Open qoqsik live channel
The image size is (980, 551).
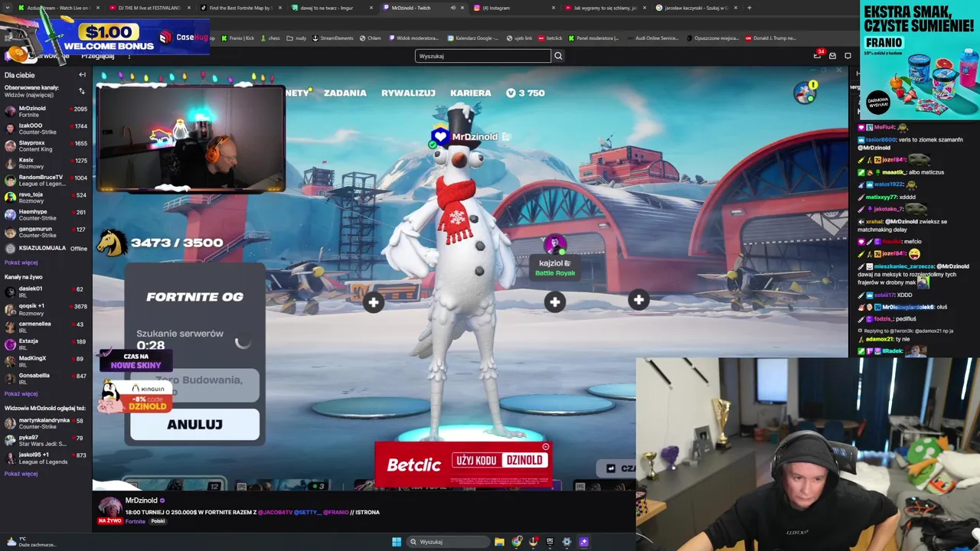click(46, 309)
